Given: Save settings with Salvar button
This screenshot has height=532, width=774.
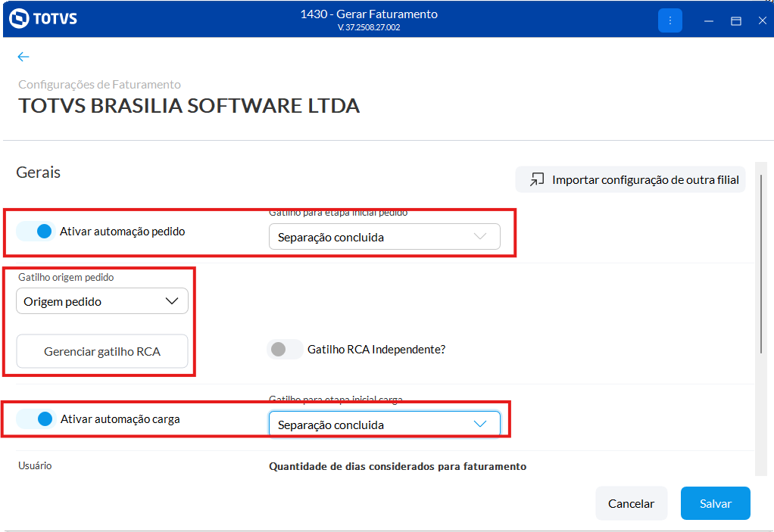Looking at the screenshot, I should pyautogui.click(x=715, y=503).
